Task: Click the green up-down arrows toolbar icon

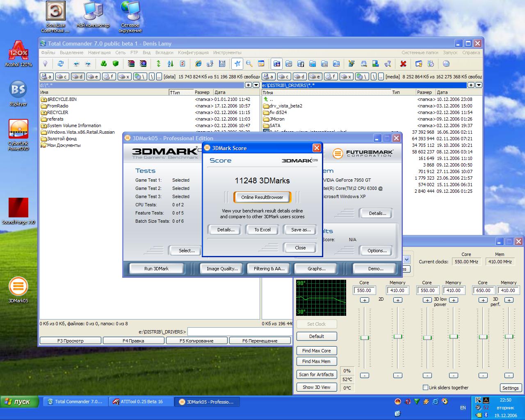Action: pos(159,64)
